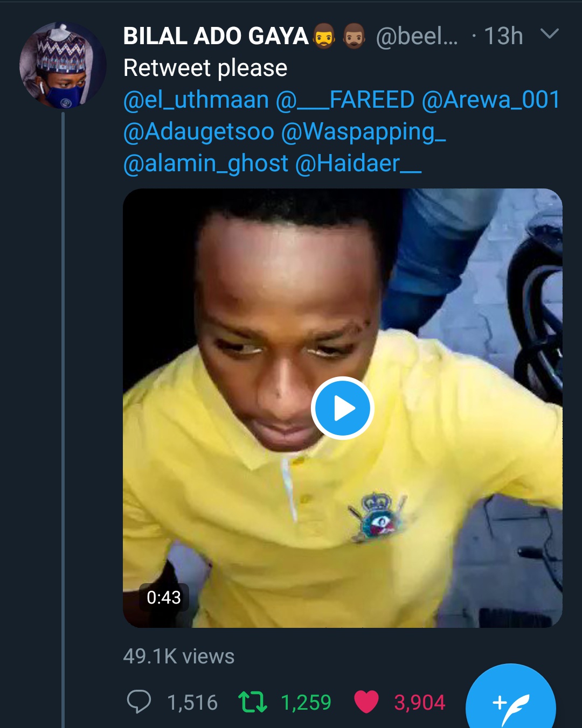Visit the @Haidaer__ profile link
The height and width of the screenshot is (728, 582).
[x=358, y=164]
